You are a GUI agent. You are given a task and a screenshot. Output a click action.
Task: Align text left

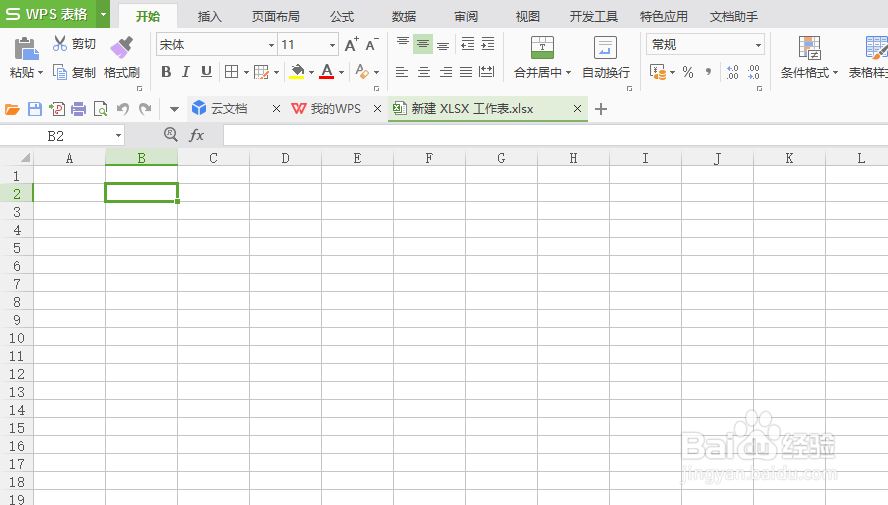click(x=402, y=72)
